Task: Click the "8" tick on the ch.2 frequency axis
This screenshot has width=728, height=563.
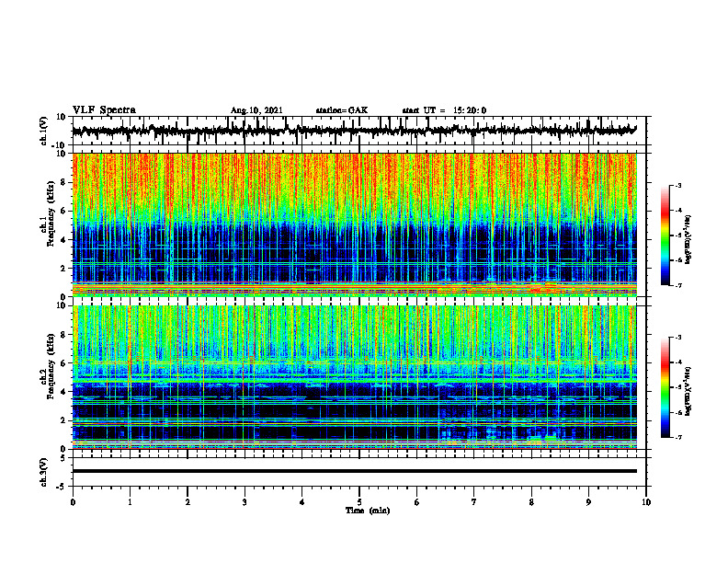Action: tap(64, 335)
